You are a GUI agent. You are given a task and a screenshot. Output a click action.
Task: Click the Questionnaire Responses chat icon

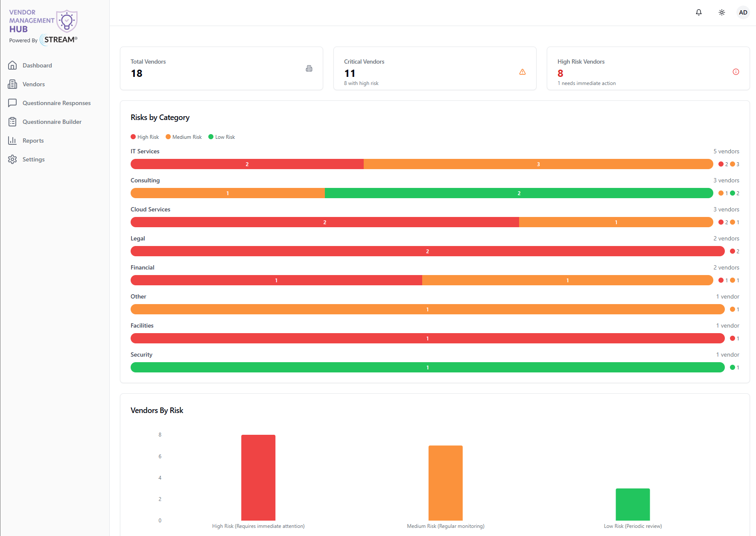click(12, 103)
